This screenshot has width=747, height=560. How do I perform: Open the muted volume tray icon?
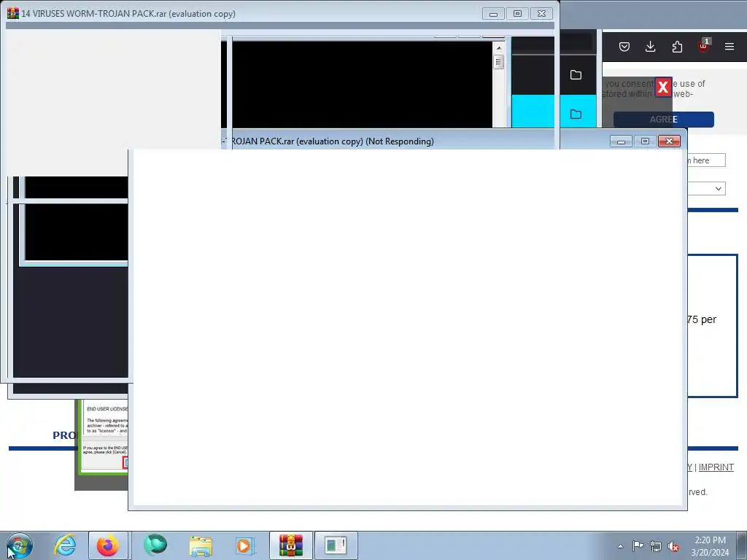[x=673, y=546]
